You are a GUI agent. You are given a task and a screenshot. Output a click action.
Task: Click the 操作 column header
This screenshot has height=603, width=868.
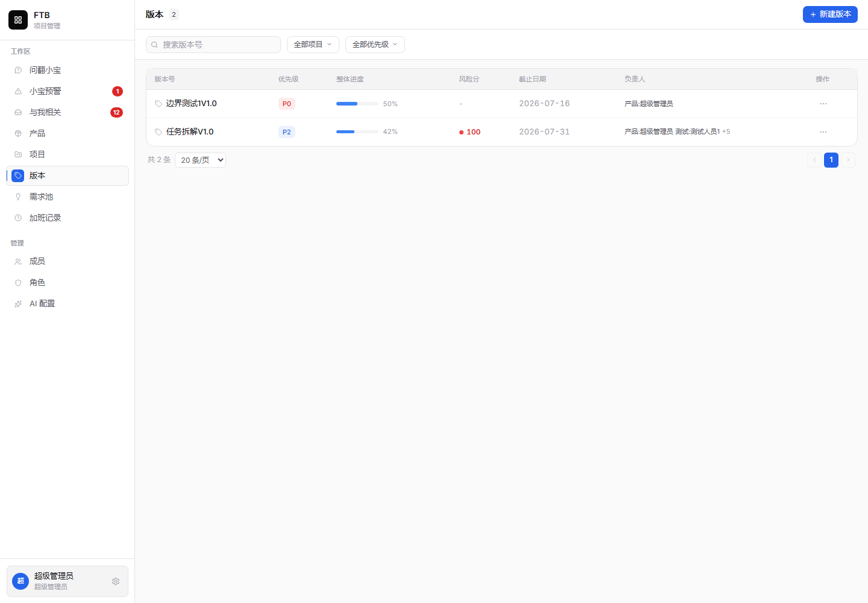[823, 80]
